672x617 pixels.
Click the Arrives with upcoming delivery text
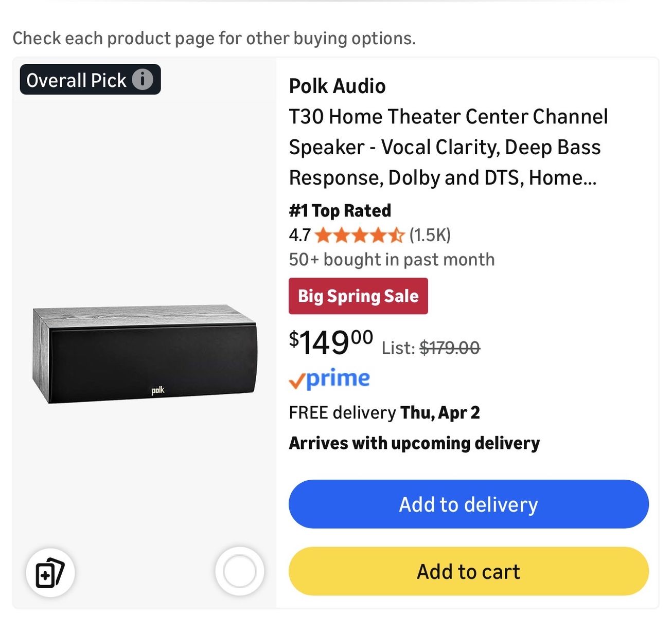click(414, 443)
